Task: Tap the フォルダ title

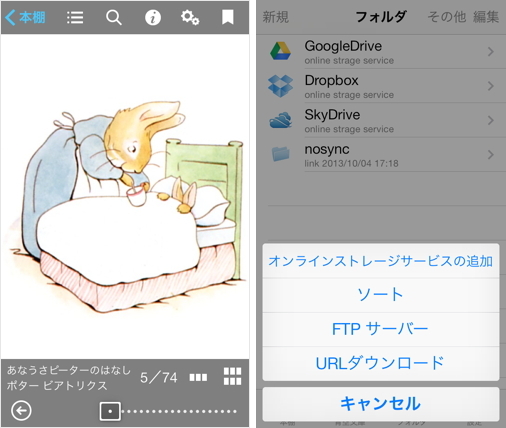Action: tap(381, 17)
